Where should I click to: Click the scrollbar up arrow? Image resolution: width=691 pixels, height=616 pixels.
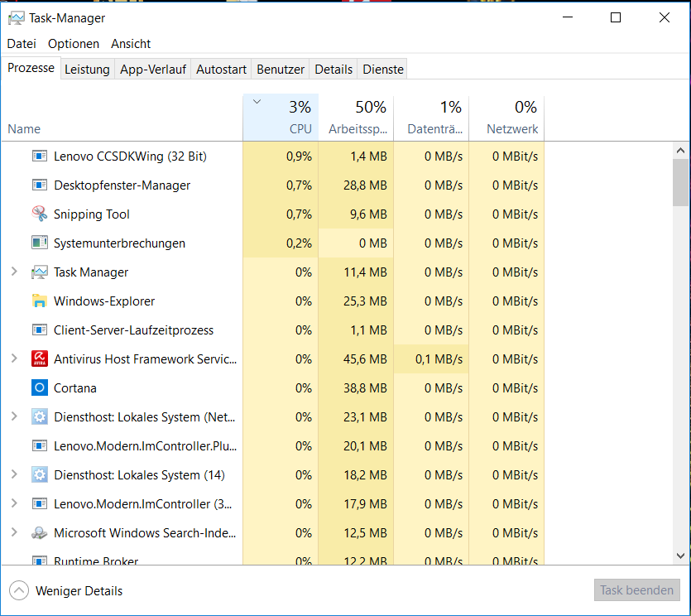click(680, 151)
